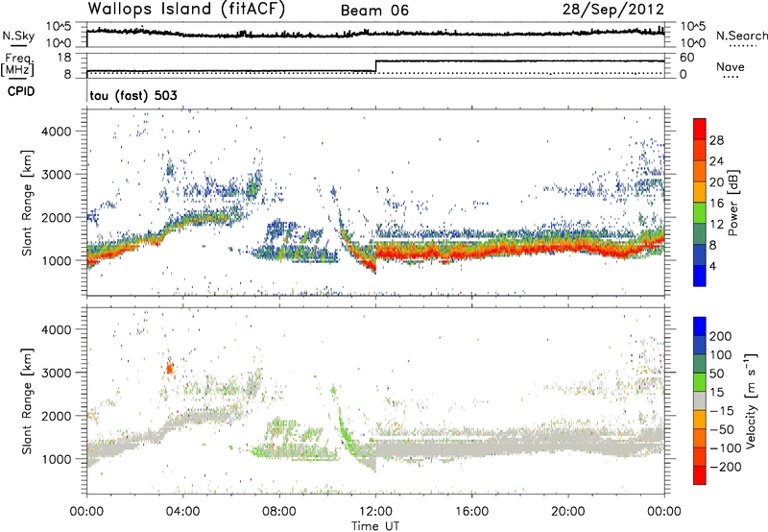
Task: Click the '20:00' time axis label
Action: pyautogui.click(x=568, y=512)
